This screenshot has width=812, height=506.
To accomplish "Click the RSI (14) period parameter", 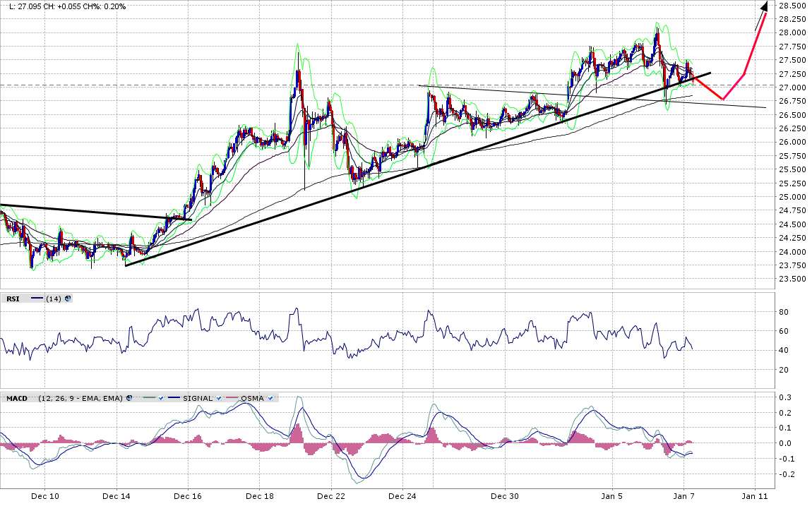I will point(54,299).
